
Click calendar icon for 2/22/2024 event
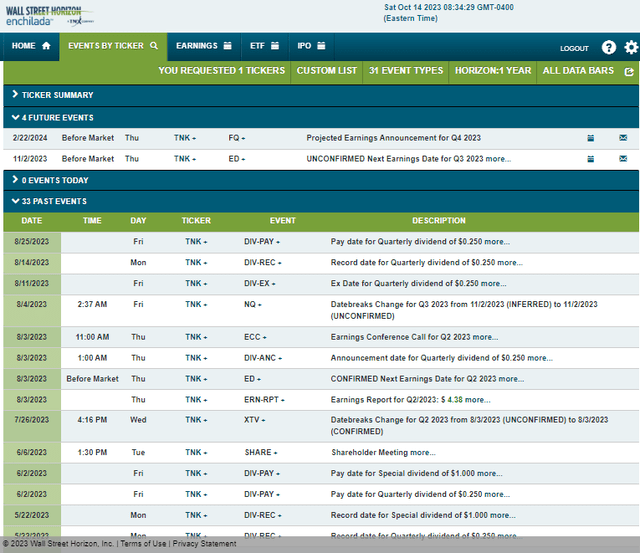pyautogui.click(x=591, y=138)
